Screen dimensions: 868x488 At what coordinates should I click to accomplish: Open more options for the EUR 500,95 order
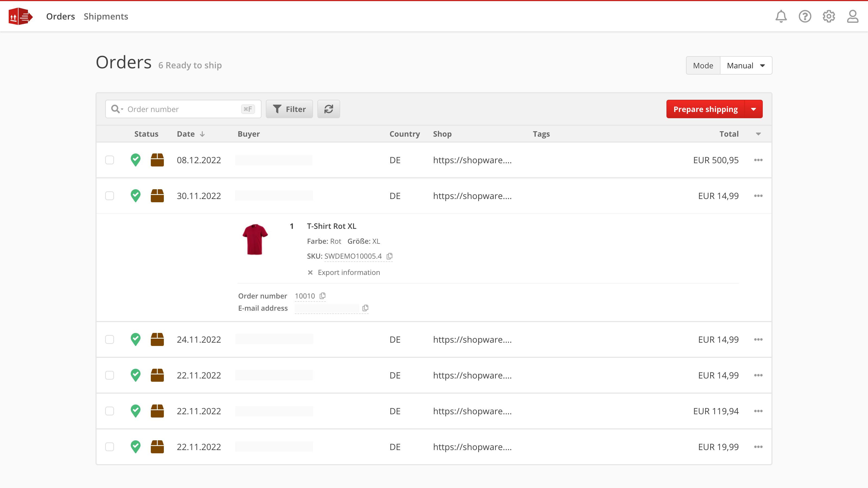coord(758,160)
